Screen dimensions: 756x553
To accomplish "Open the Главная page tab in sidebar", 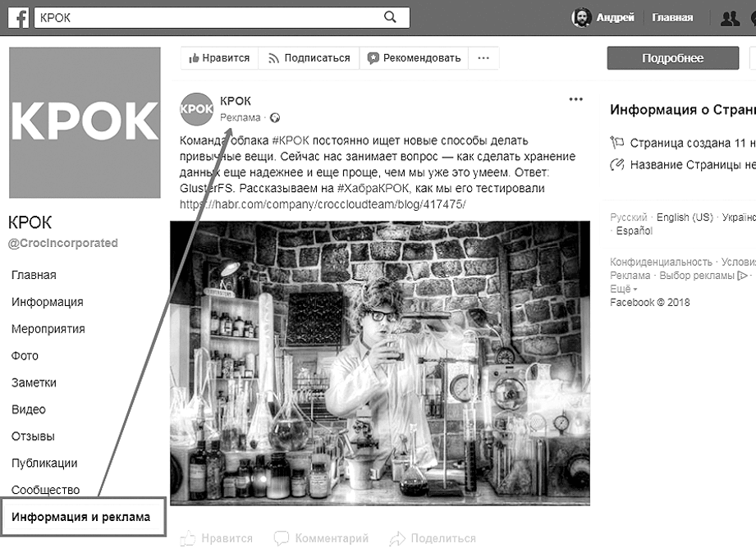I will (x=34, y=276).
